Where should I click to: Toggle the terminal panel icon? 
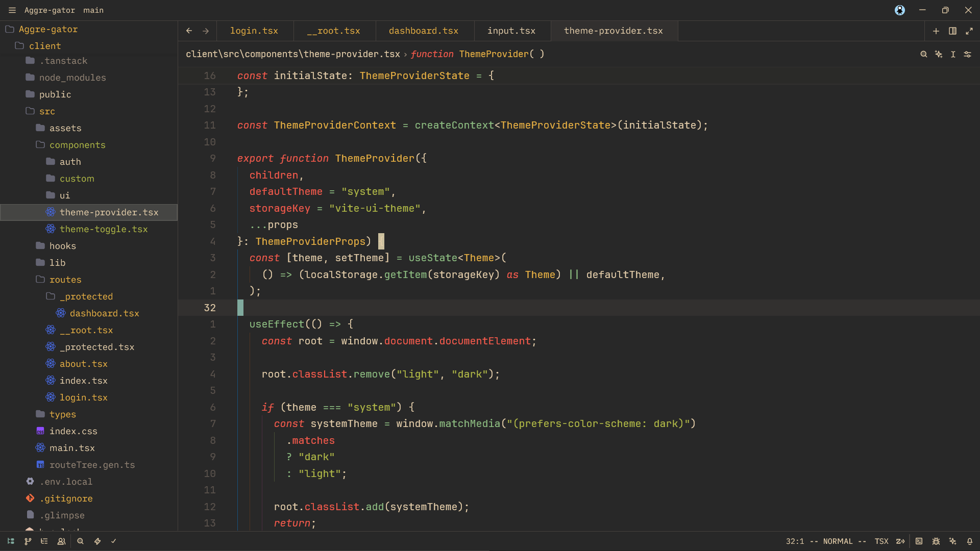919,541
